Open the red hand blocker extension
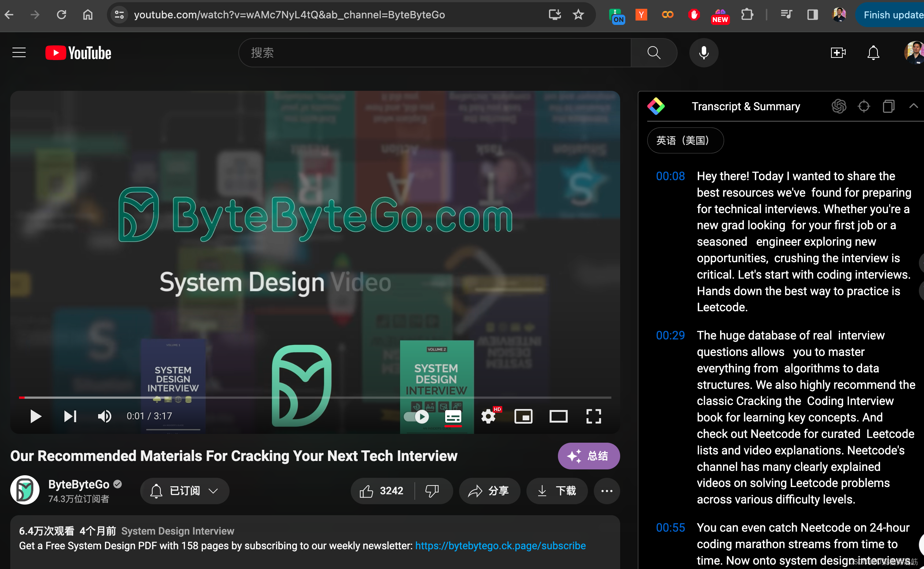The image size is (924, 569). click(694, 15)
